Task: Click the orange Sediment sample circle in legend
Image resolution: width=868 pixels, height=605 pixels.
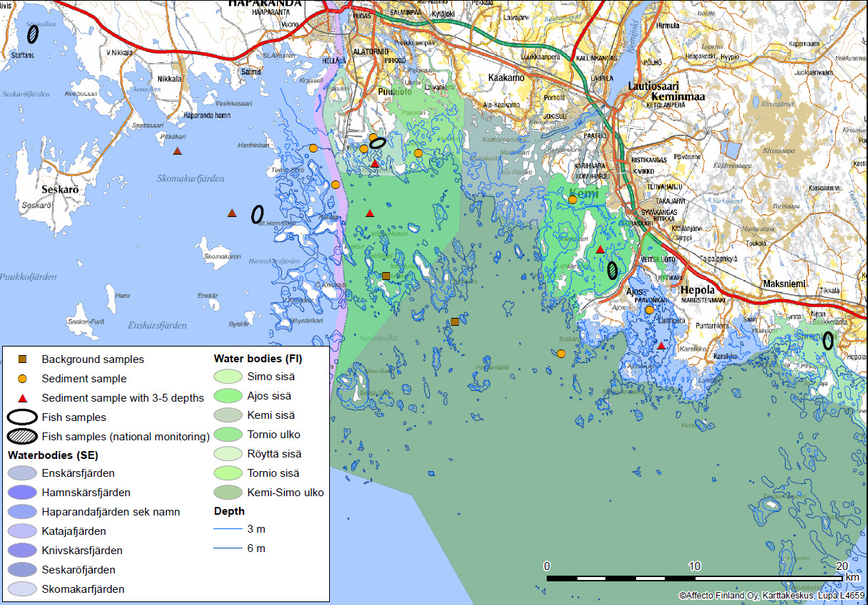Action: click(22, 379)
